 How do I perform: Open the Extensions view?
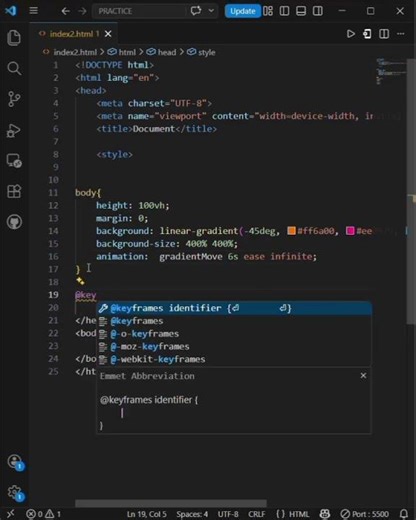14,191
